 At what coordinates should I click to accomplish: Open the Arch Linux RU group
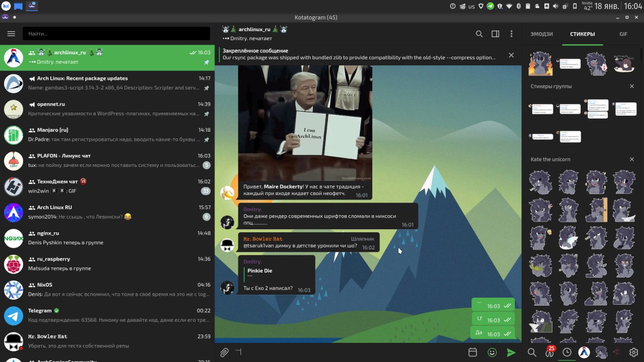point(107,213)
